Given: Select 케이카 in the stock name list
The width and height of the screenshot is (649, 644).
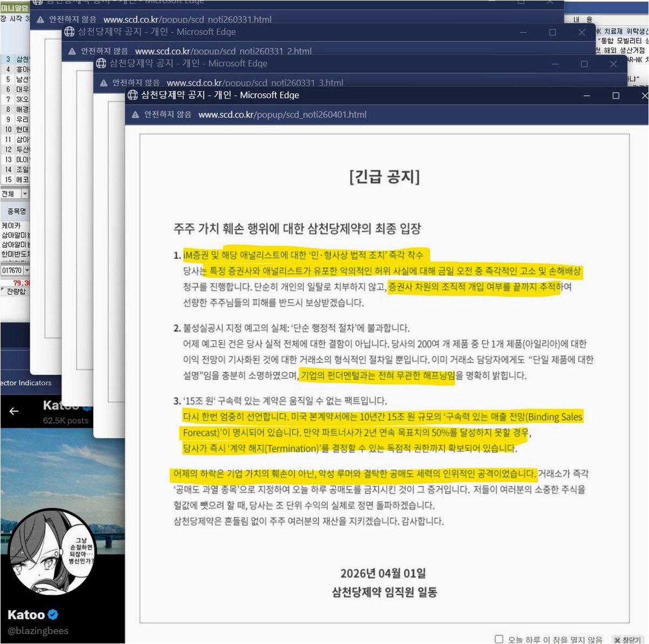Looking at the screenshot, I should (x=11, y=226).
